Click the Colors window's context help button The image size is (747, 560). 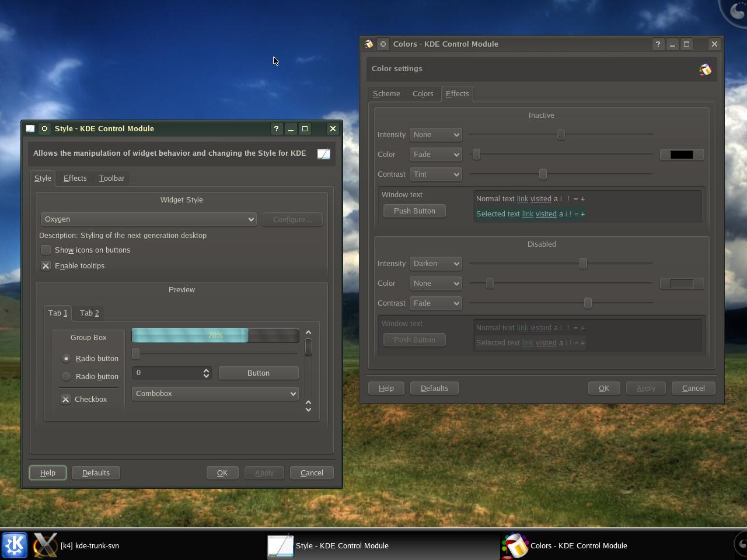point(658,44)
